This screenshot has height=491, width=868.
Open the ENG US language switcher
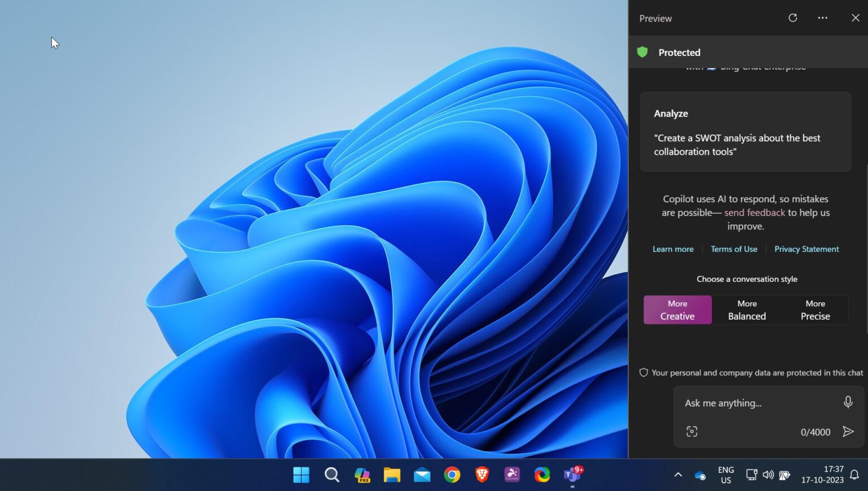tap(725, 475)
